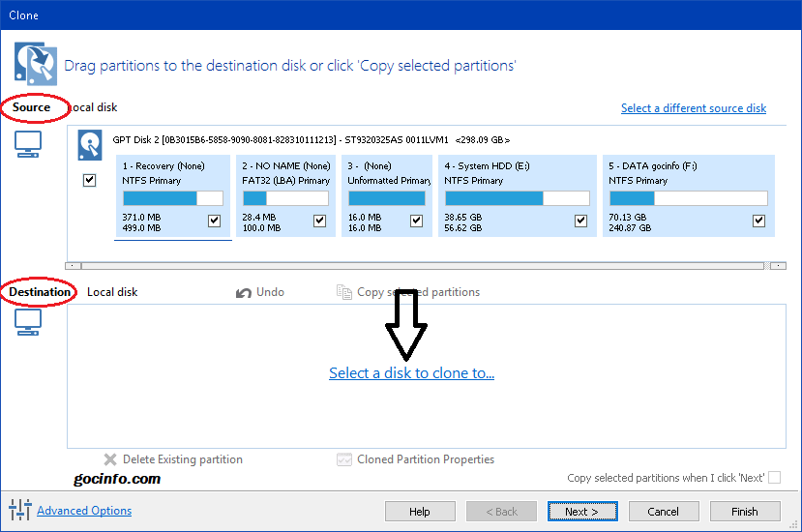The image size is (802, 532).
Task: Click the source disk horizontal scrollbar
Action: click(x=426, y=265)
